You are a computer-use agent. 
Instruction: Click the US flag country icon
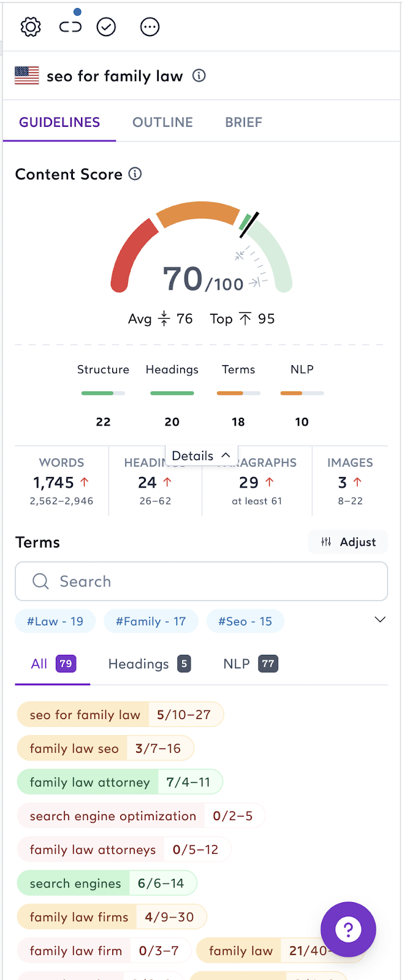click(x=27, y=75)
